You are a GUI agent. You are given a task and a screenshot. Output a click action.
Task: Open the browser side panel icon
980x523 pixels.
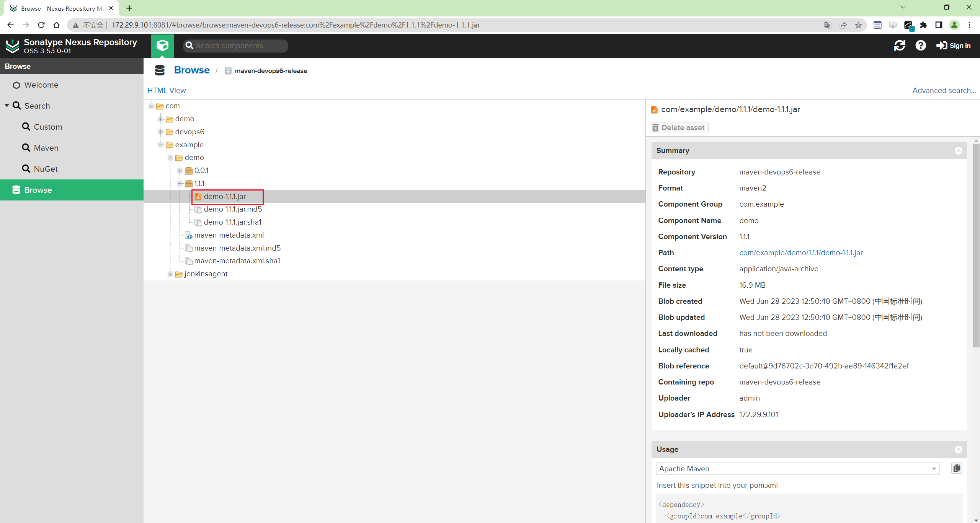point(939,25)
